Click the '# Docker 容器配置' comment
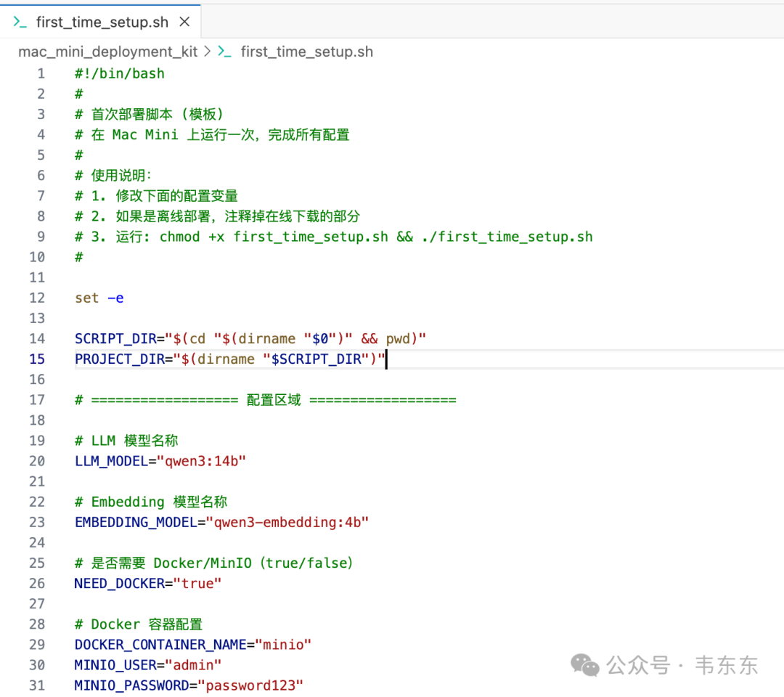 click(139, 624)
